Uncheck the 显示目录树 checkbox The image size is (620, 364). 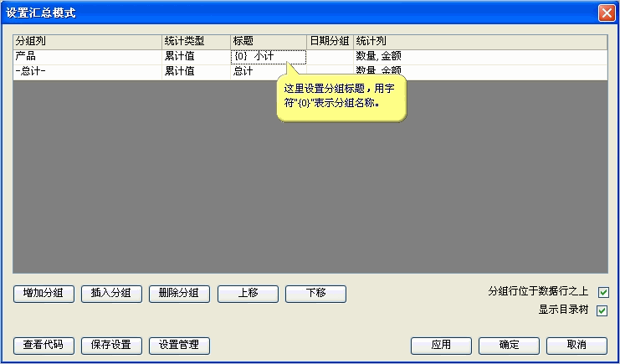click(602, 310)
